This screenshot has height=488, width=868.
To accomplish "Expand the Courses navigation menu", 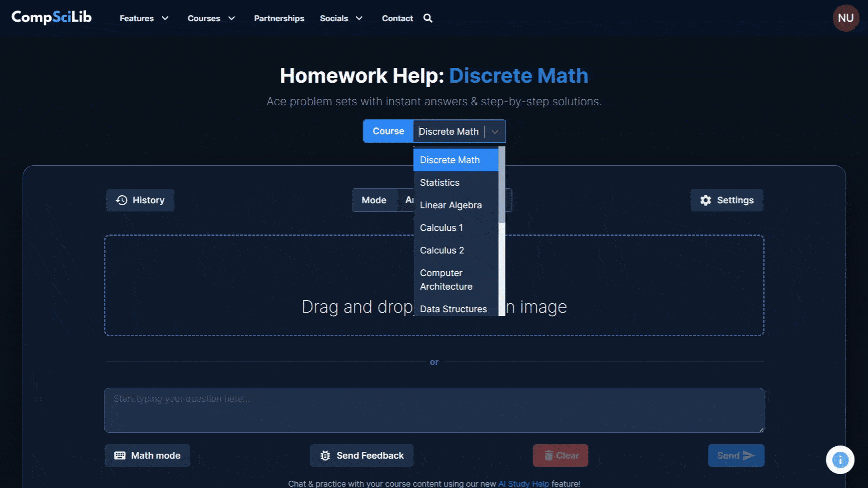I will coord(211,19).
